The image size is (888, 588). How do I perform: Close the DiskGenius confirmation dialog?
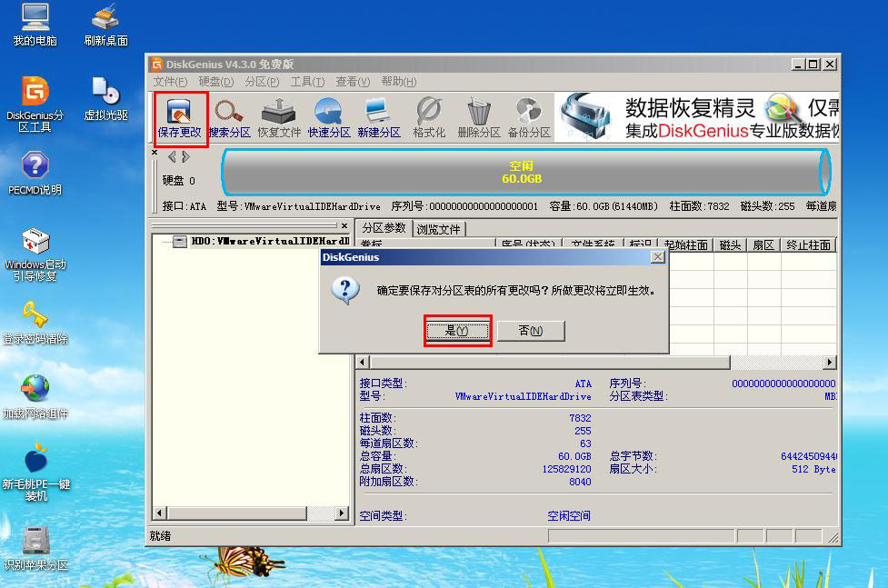657,257
